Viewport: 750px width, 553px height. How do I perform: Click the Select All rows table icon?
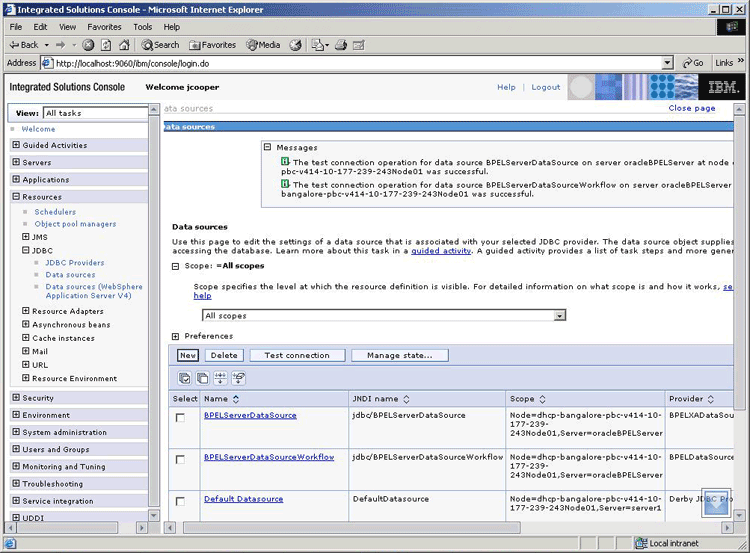click(x=185, y=378)
